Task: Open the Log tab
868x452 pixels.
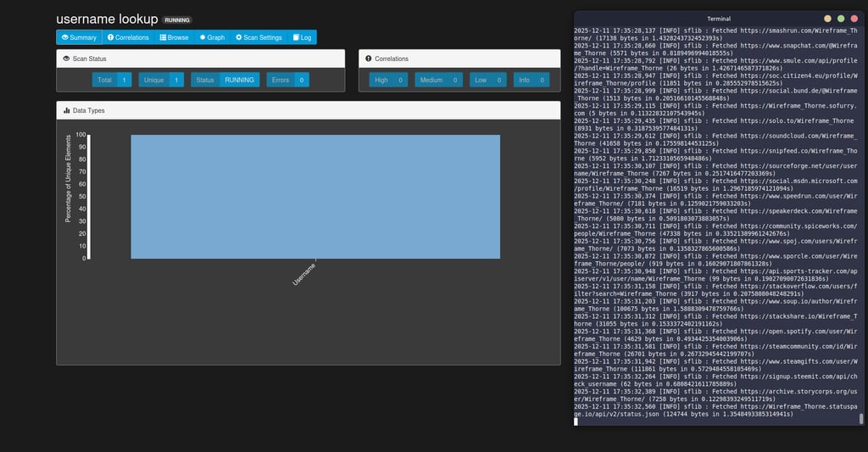Action: pyautogui.click(x=302, y=37)
